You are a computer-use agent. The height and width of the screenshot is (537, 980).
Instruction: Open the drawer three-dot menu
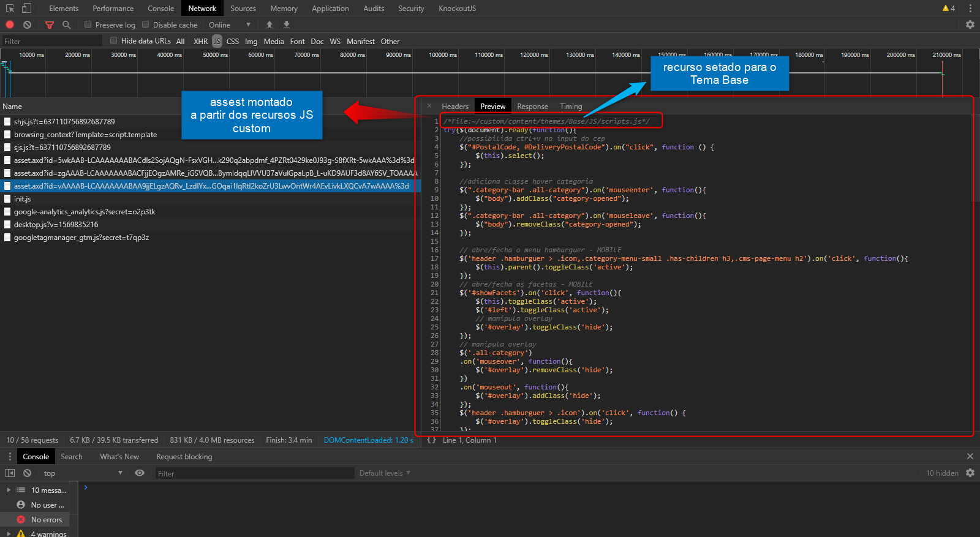(10, 457)
